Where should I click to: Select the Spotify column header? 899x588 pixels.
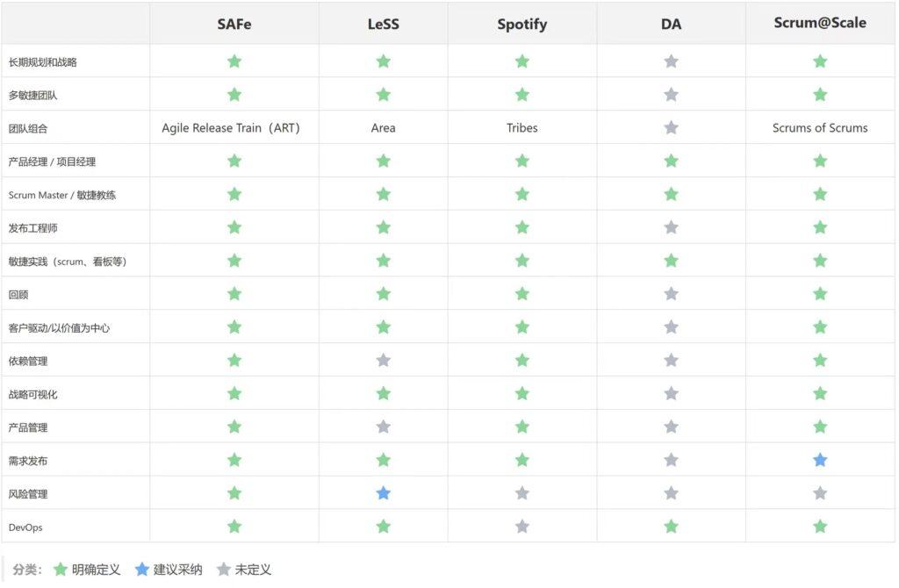pos(522,24)
